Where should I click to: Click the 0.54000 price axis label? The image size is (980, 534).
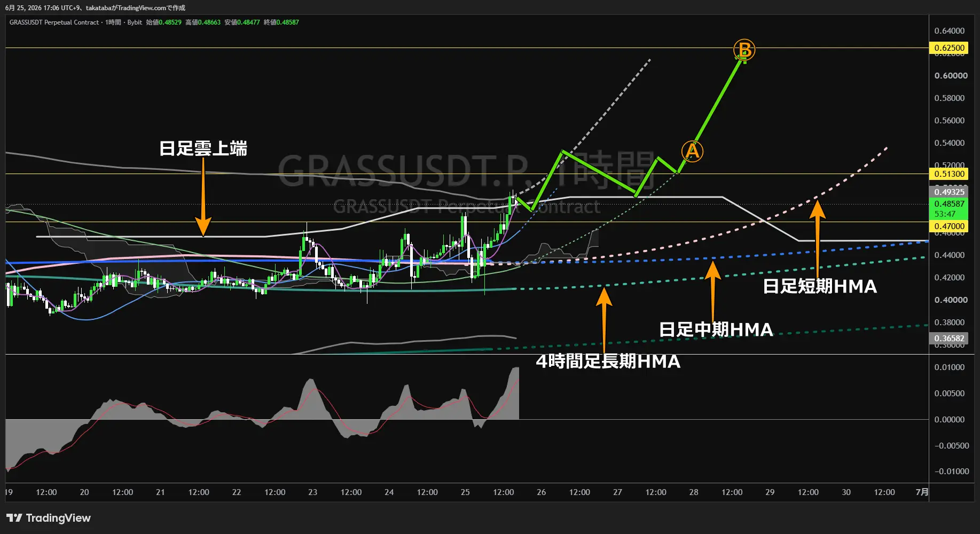949,143
